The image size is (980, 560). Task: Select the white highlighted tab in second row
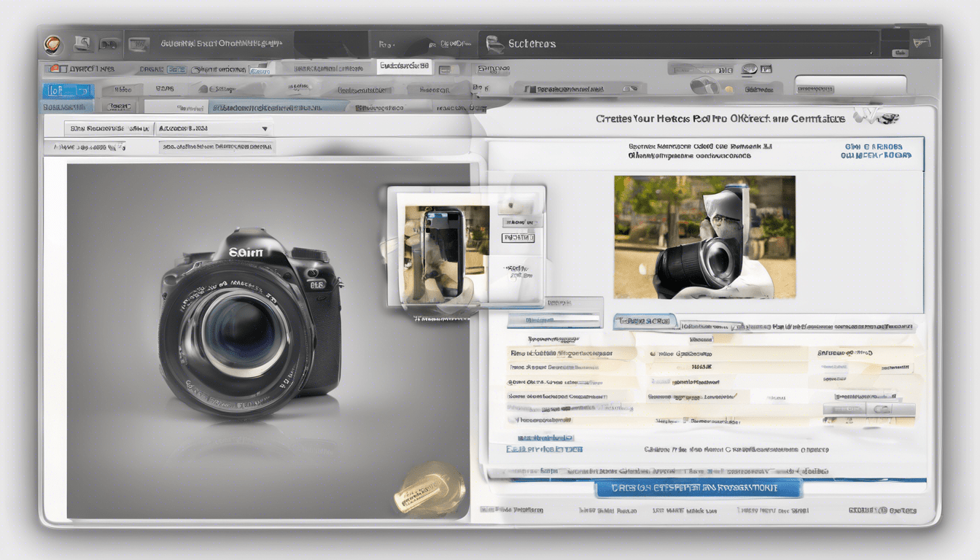[404, 66]
